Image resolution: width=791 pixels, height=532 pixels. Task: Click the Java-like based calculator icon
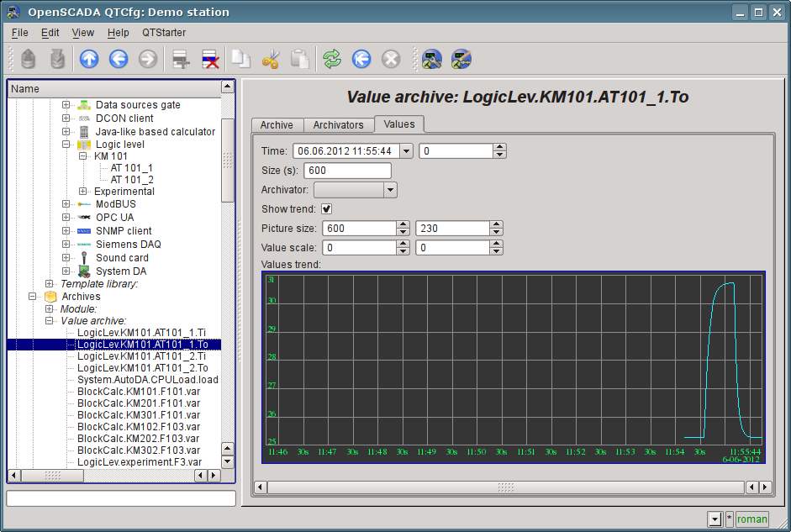pos(84,132)
